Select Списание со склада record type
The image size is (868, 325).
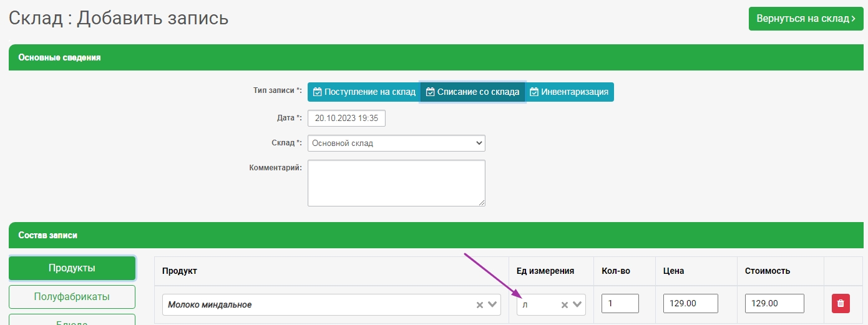point(472,92)
